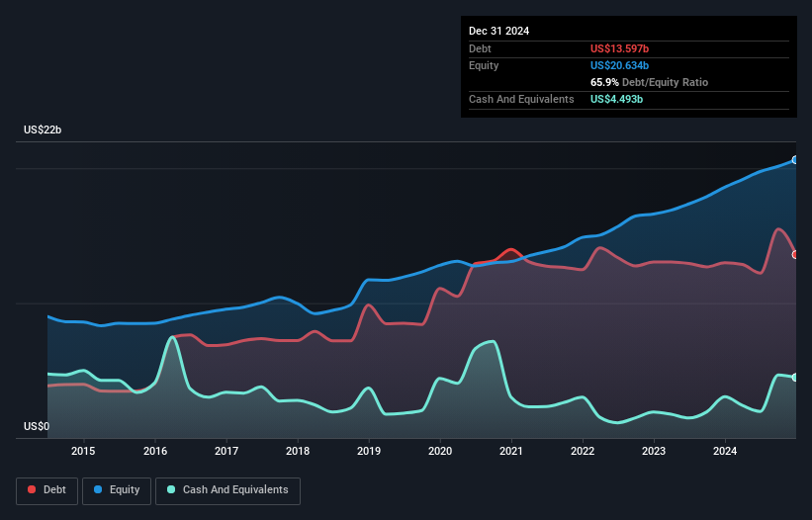812x520 pixels.
Task: Click the Cash And Equivalents tooltip label
Action: pos(521,99)
